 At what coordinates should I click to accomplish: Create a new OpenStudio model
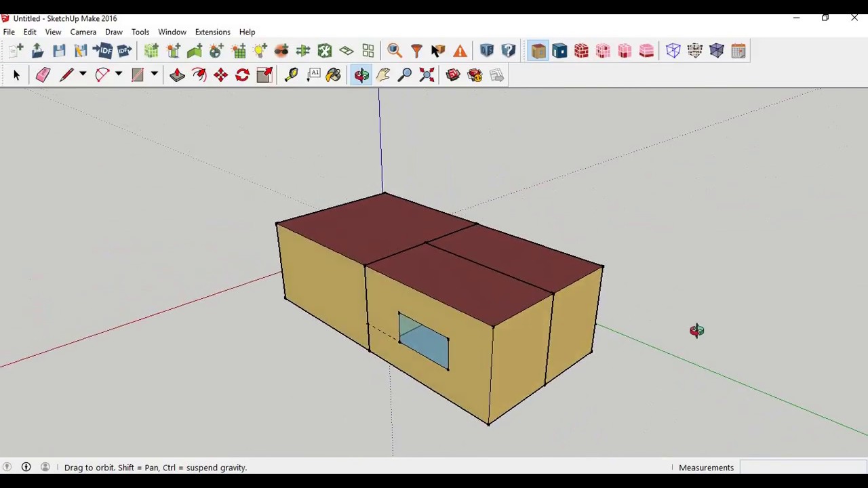[x=16, y=51]
